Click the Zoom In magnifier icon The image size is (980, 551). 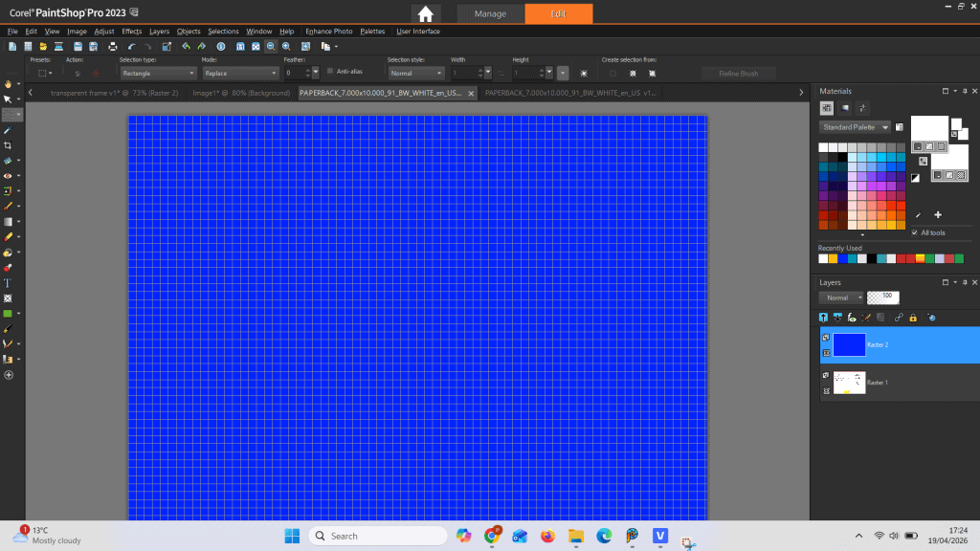286,46
